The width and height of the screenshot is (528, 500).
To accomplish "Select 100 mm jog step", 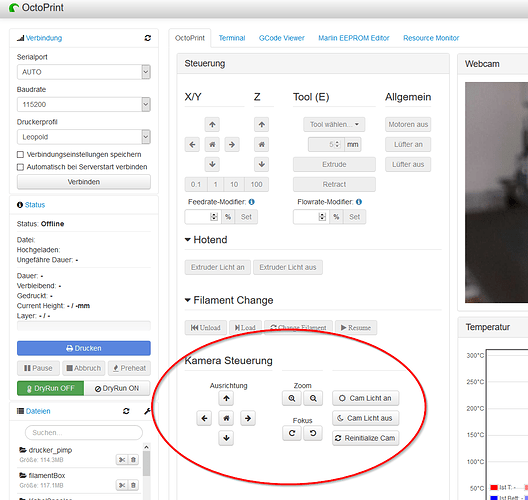I will 257,185.
